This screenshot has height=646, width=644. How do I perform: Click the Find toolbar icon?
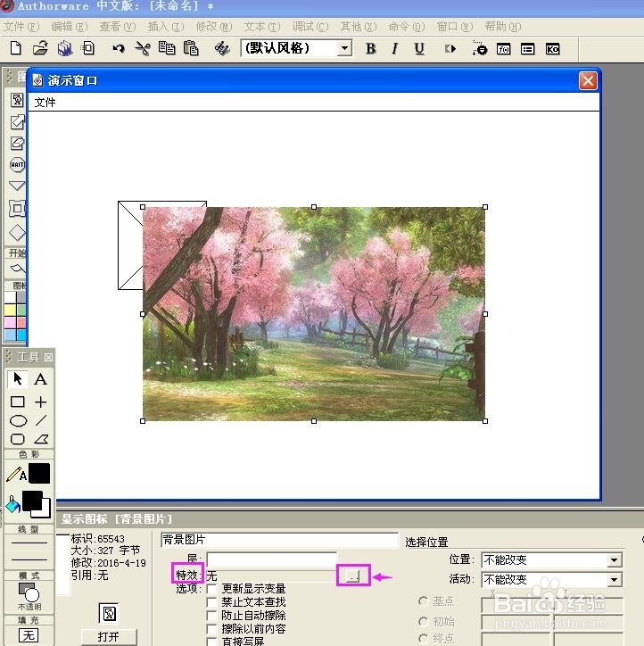pos(222,48)
